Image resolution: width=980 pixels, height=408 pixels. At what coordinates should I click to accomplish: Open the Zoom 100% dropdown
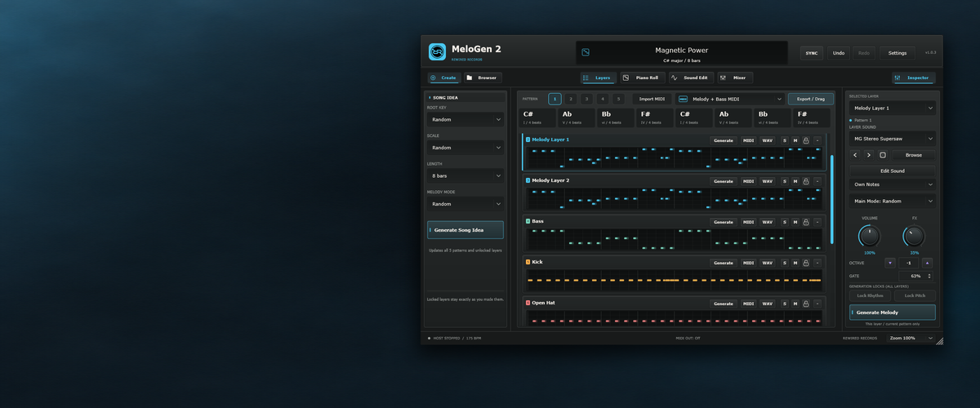click(911, 338)
